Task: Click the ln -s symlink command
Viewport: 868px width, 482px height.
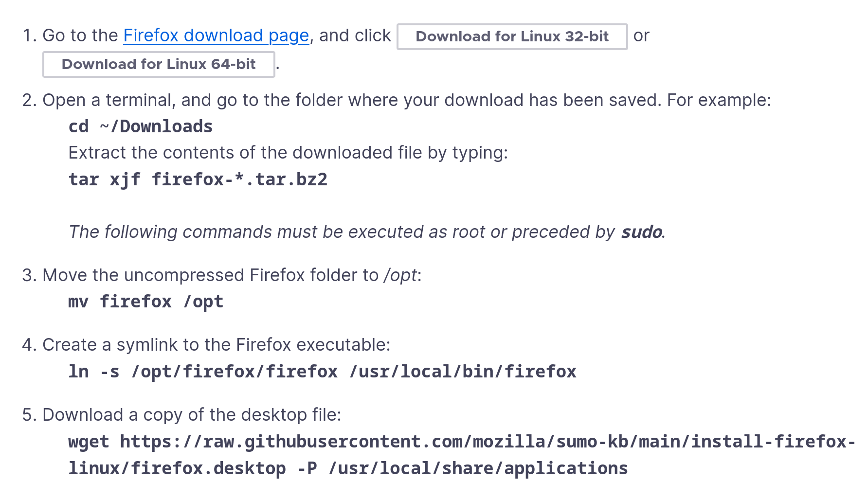Action: [x=322, y=372]
